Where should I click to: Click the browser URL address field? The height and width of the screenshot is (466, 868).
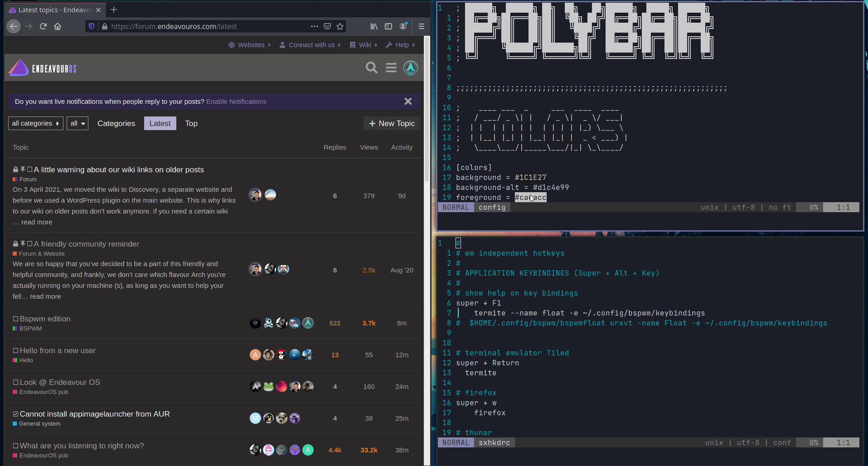204,26
